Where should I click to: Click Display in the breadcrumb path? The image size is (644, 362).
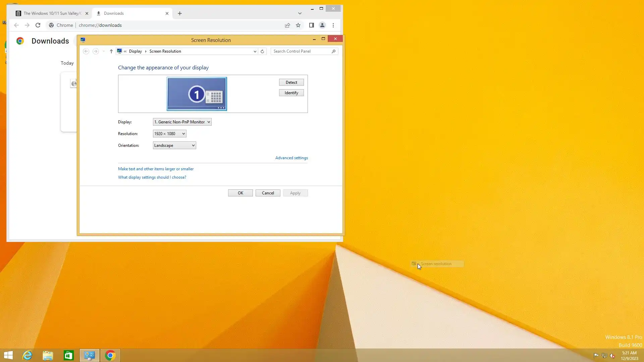pos(135,51)
